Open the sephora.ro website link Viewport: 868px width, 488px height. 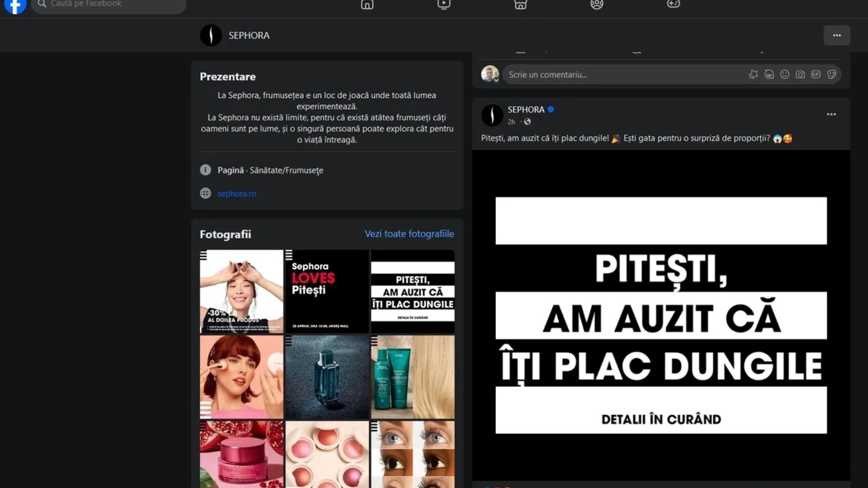[237, 194]
